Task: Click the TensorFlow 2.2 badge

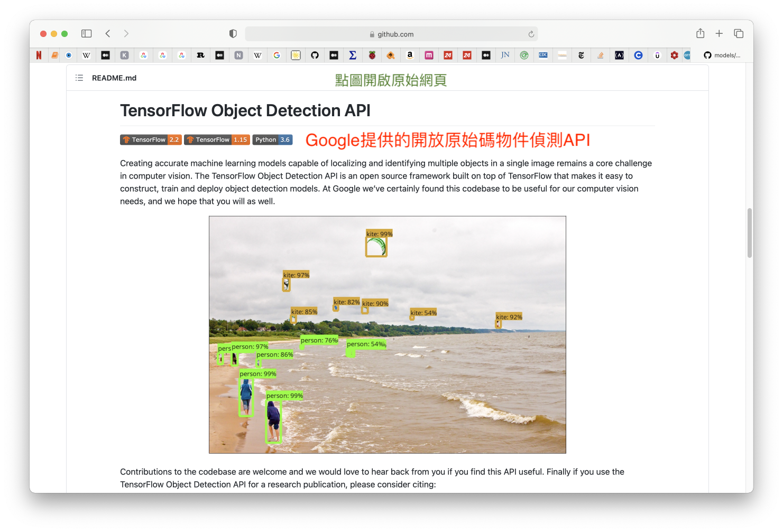Action: (151, 139)
